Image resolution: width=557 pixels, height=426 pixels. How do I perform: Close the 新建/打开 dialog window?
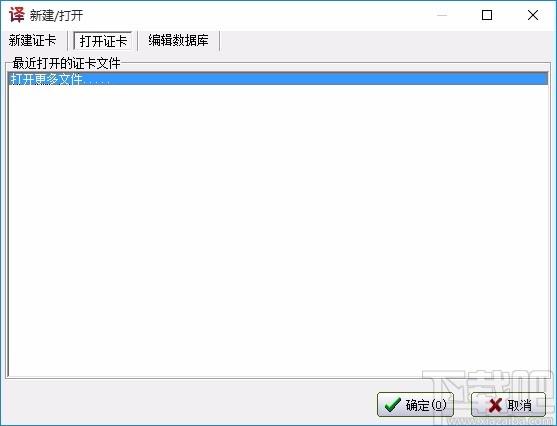click(x=533, y=15)
